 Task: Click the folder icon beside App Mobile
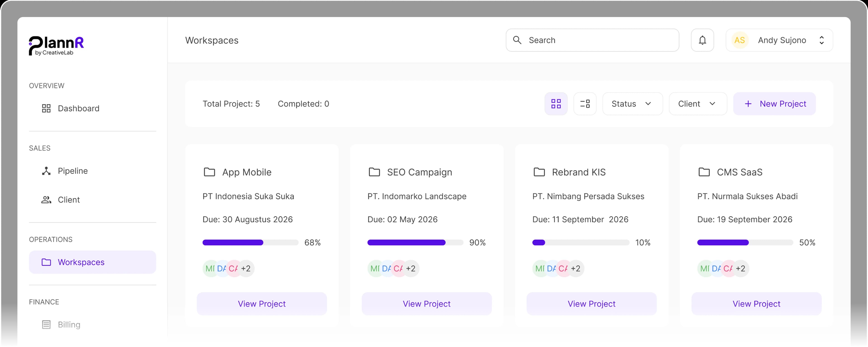209,172
